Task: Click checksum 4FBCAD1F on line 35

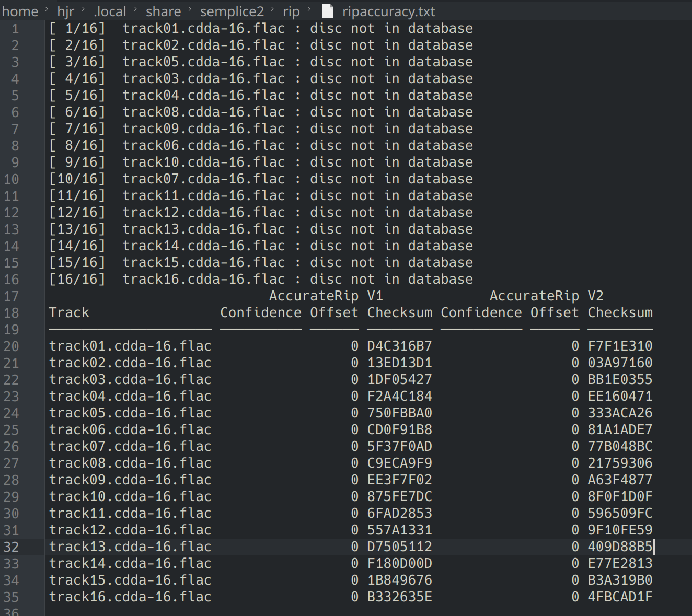Action: 620,596
